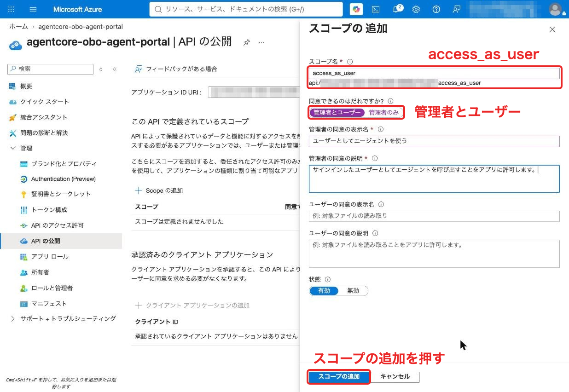The height and width of the screenshot is (392, 569).
Task: Focus ユーザーの同意の説明 text area
Action: (434, 254)
